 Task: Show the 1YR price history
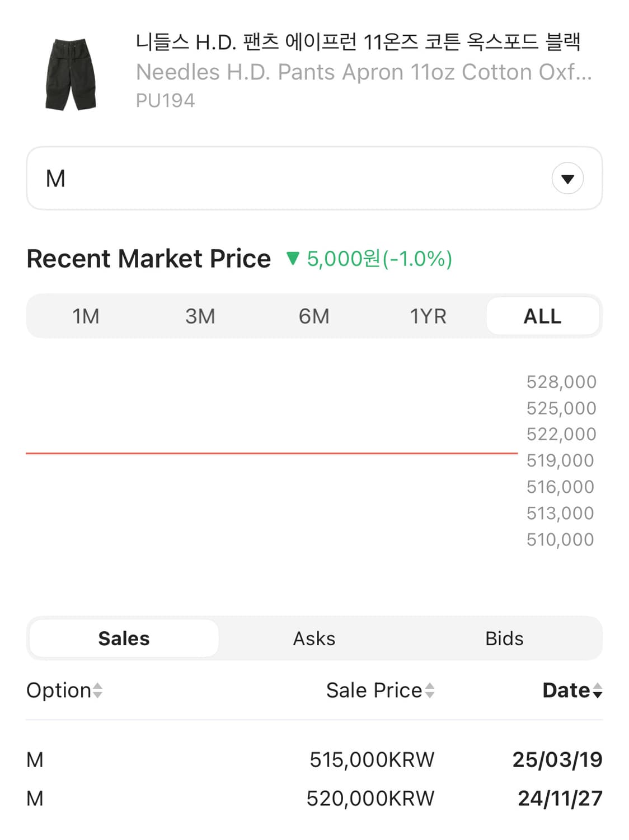tap(428, 316)
